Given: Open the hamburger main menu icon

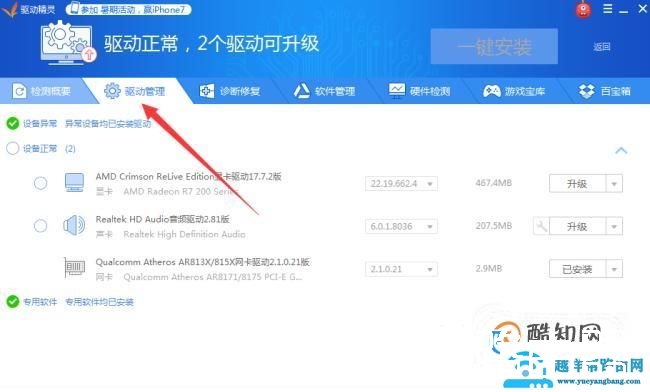Looking at the screenshot, I should pyautogui.click(x=608, y=9).
